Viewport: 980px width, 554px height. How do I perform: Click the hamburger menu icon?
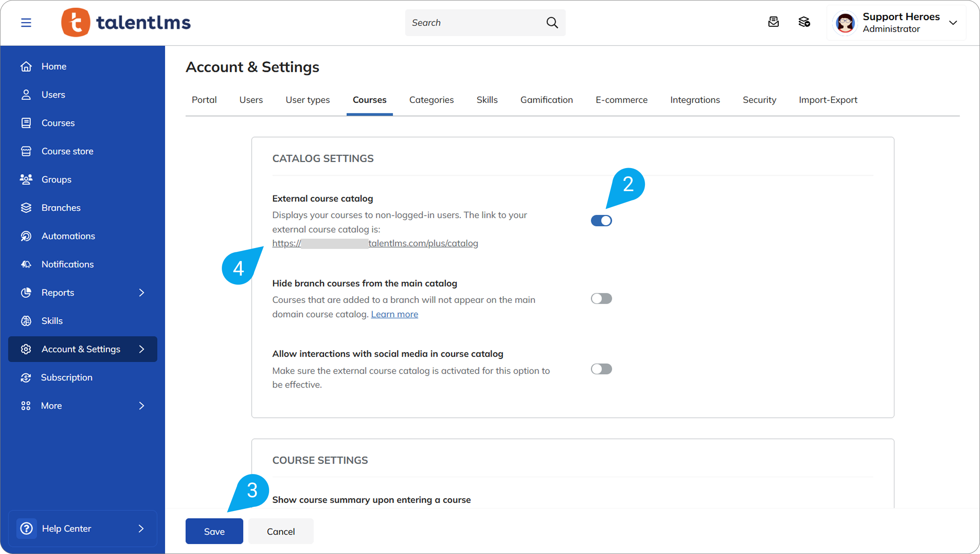pos(26,23)
